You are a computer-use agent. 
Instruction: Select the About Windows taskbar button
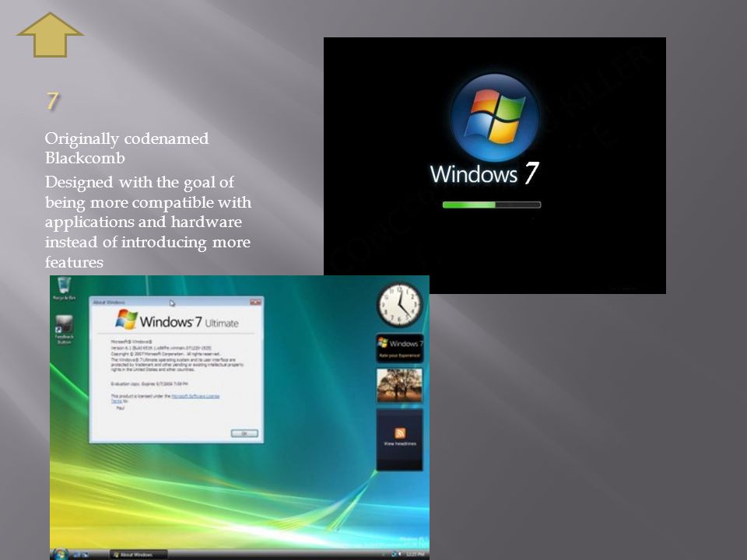[139, 555]
